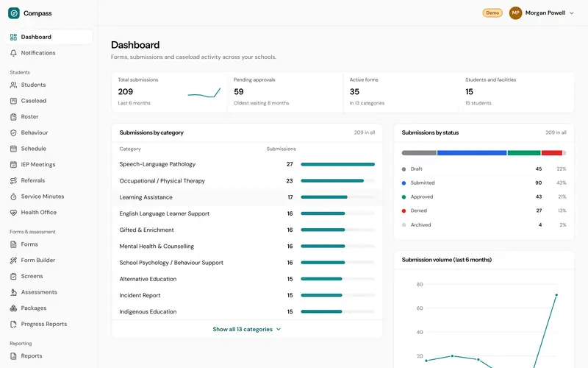The width and height of the screenshot is (588, 368).
Task: Click the Referrals icon in sidebar
Action: click(x=13, y=180)
